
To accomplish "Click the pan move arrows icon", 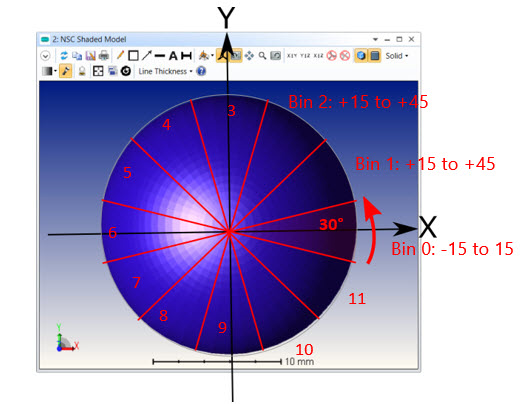I will 249,55.
